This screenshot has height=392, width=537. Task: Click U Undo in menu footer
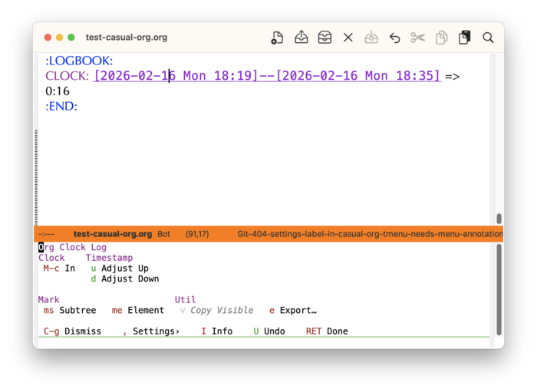[269, 331]
